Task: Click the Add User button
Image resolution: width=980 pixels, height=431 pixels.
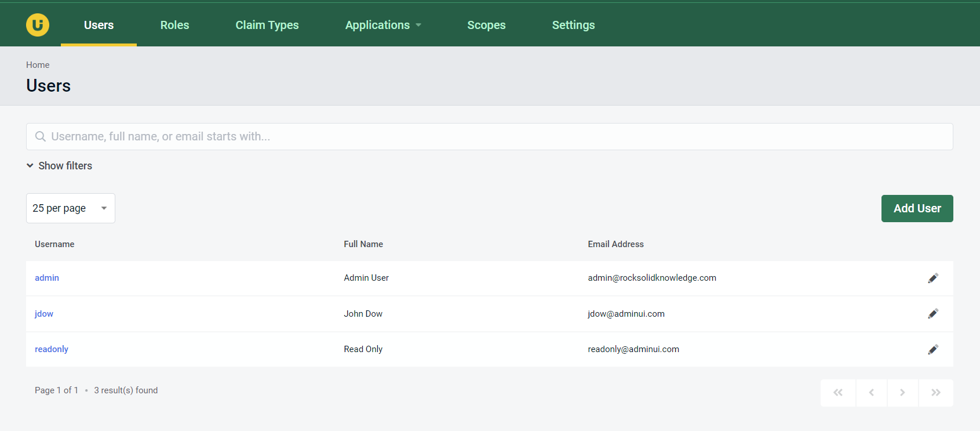Action: pyautogui.click(x=917, y=208)
